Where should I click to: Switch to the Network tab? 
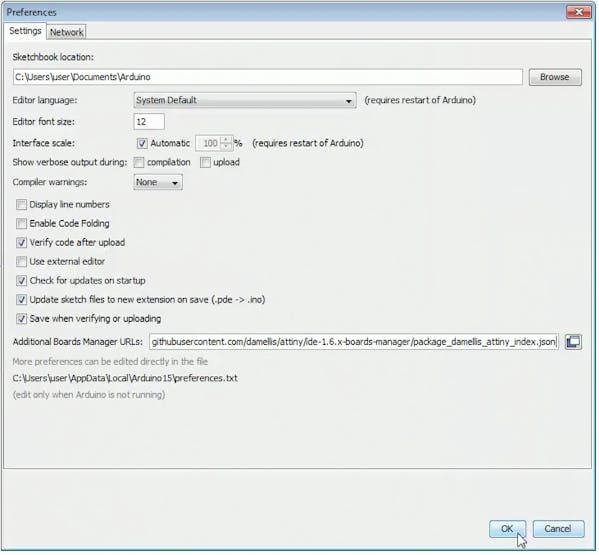click(66, 32)
